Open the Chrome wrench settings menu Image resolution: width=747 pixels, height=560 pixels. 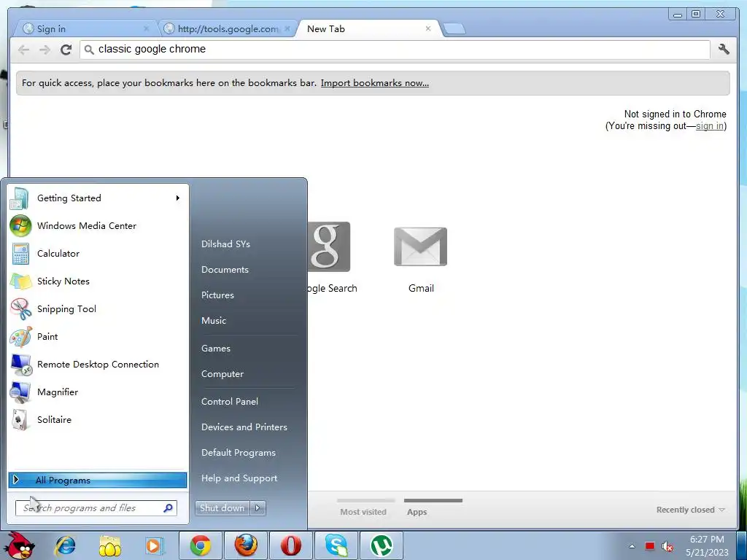pyautogui.click(x=724, y=49)
